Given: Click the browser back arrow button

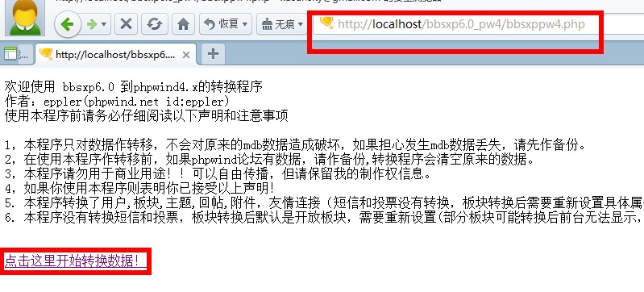Looking at the screenshot, I should pos(67,24).
